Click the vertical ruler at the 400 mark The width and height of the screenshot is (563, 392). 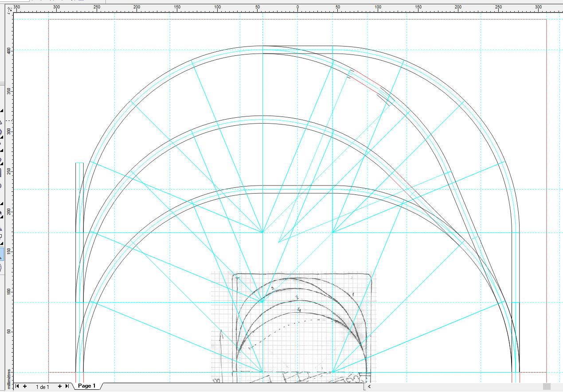[10, 50]
